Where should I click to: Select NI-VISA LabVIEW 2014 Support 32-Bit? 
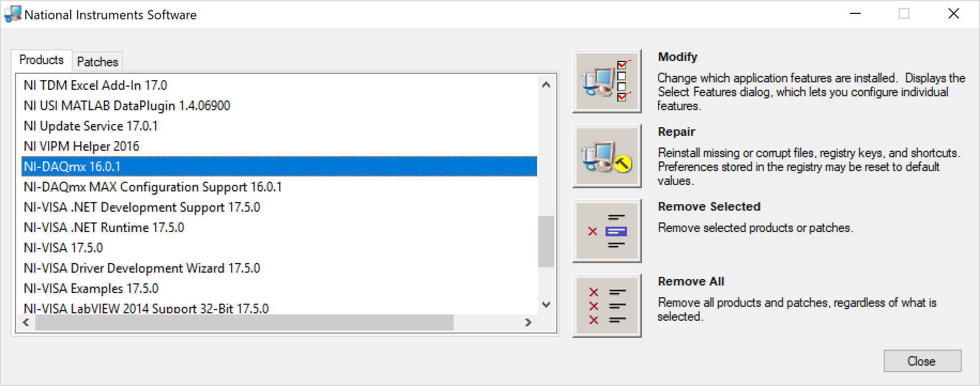(x=279, y=307)
